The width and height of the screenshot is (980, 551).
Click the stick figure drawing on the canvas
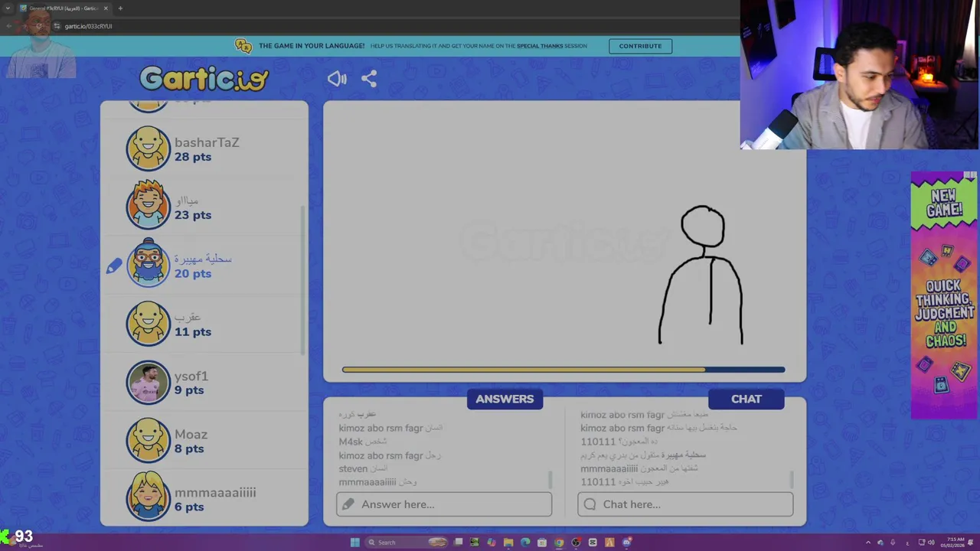(702, 275)
